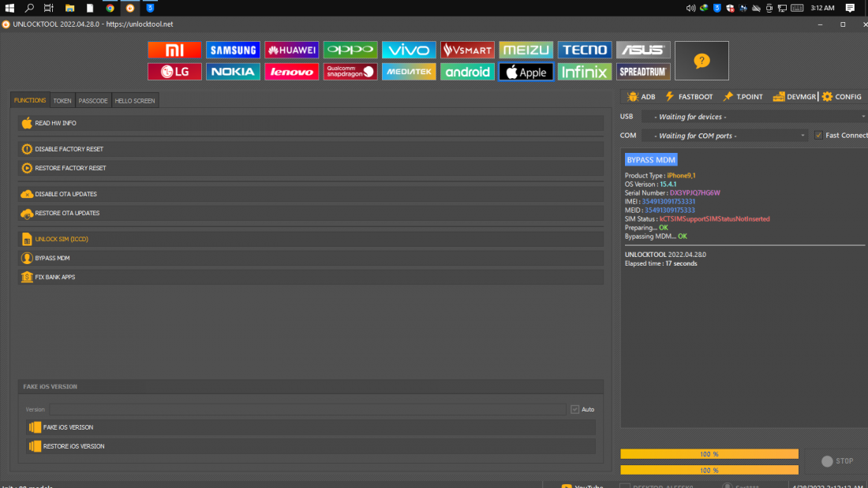The image size is (868, 488).
Task: Open the volume control in tray
Action: 690,8
